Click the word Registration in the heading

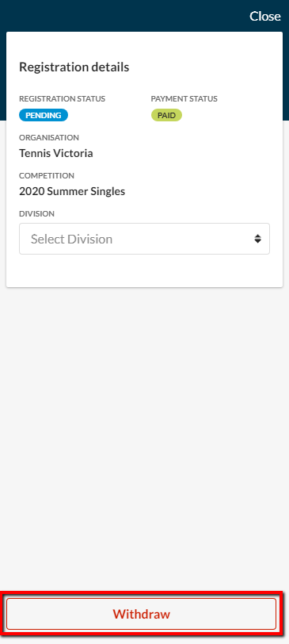(x=44, y=67)
